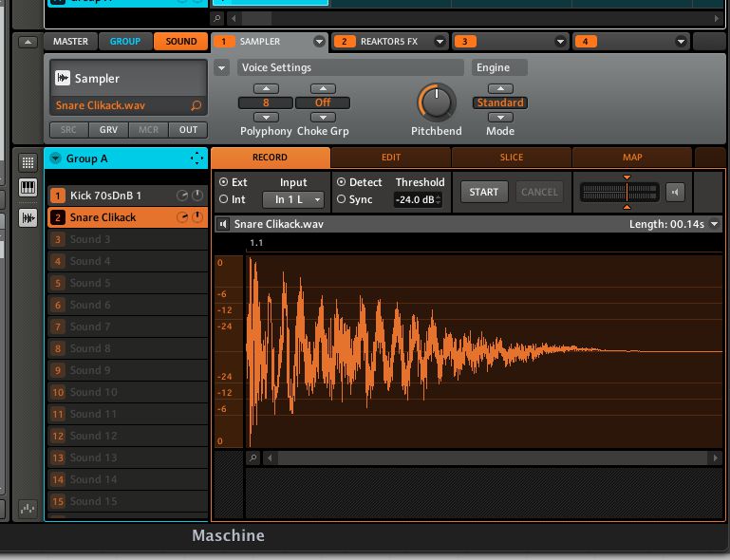Toggle the OUT page button
Viewport: 730px width, 560px height.
[x=188, y=130]
